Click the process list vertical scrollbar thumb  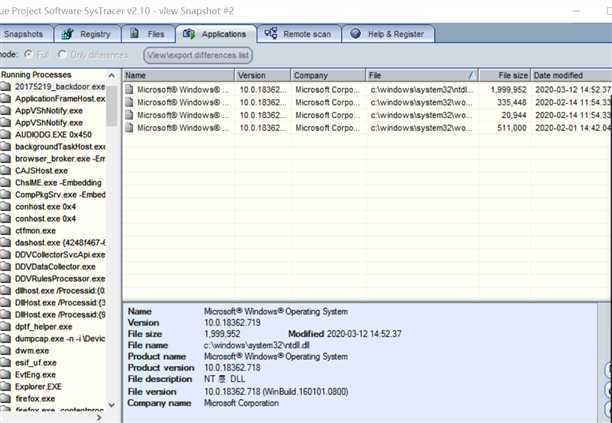111,105
